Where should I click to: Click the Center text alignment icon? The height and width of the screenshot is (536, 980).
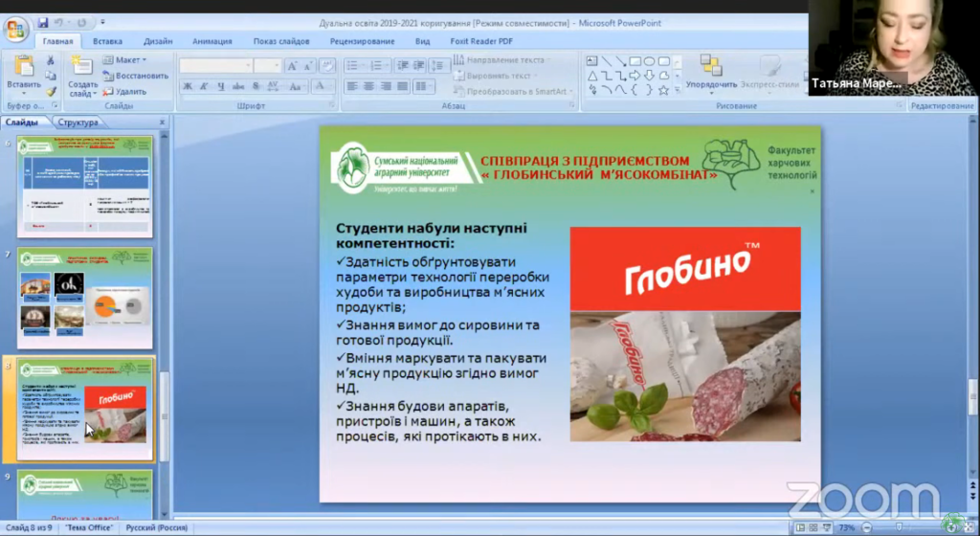click(368, 87)
